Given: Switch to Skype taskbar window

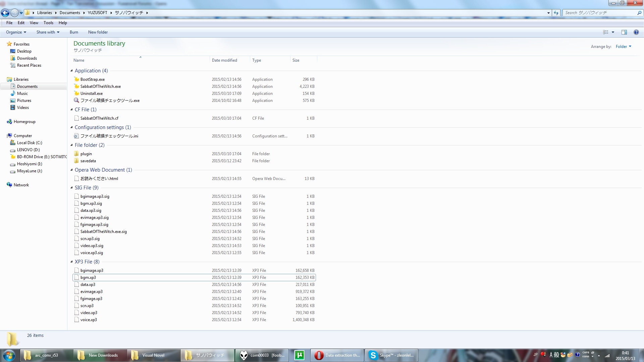Looking at the screenshot, I should coord(391,355).
